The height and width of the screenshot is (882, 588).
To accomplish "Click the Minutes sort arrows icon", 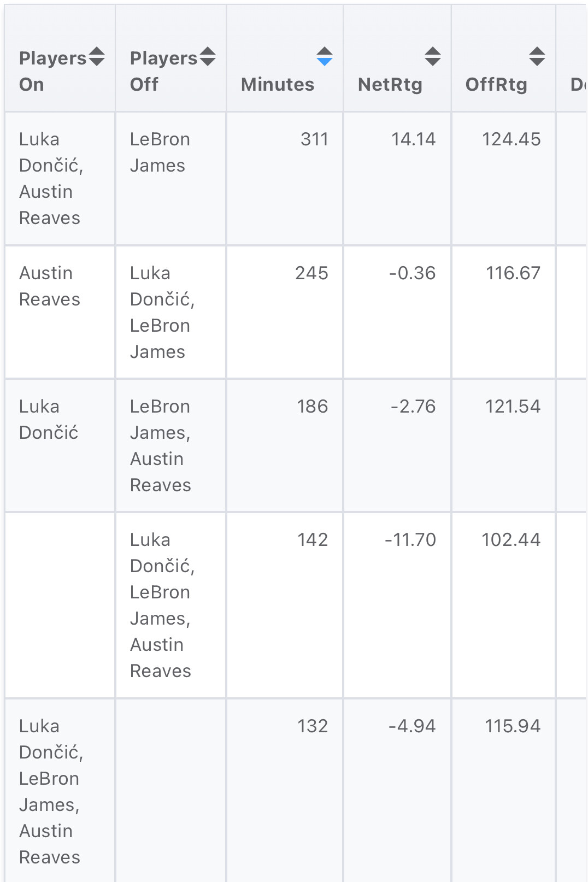I will pos(325,57).
